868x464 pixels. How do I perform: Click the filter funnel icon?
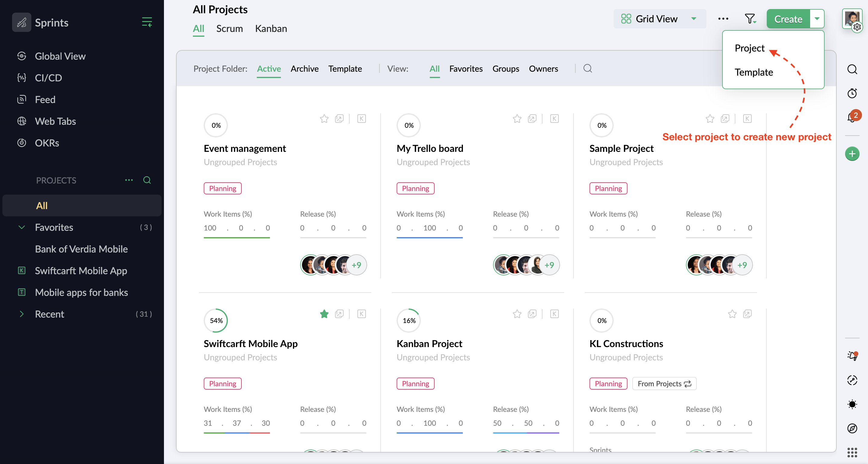(750, 19)
